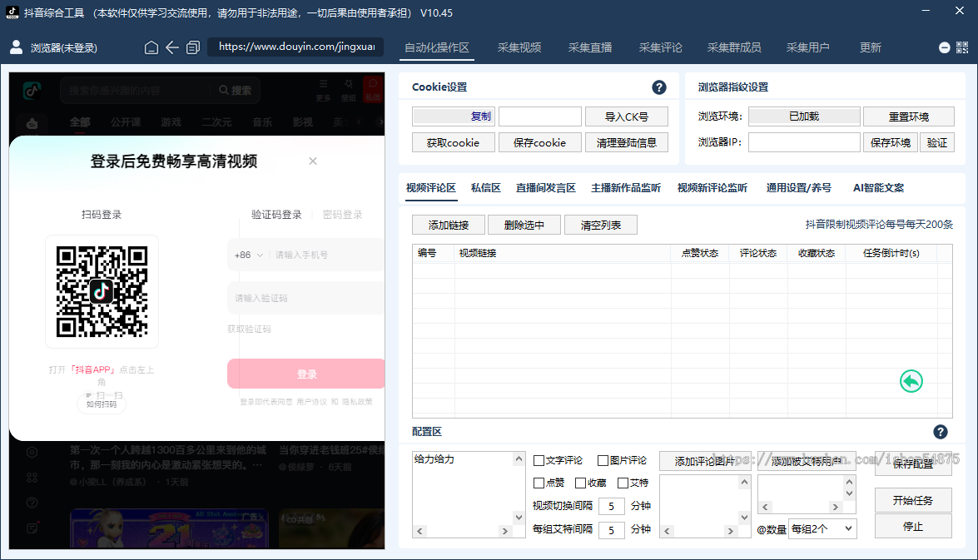978x560 pixels.
Task: Enable the 艾特 checkbox
Action: click(623, 483)
